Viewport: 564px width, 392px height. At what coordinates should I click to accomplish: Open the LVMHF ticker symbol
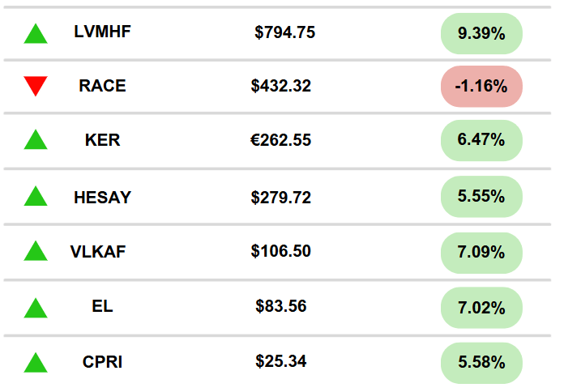click(x=103, y=32)
